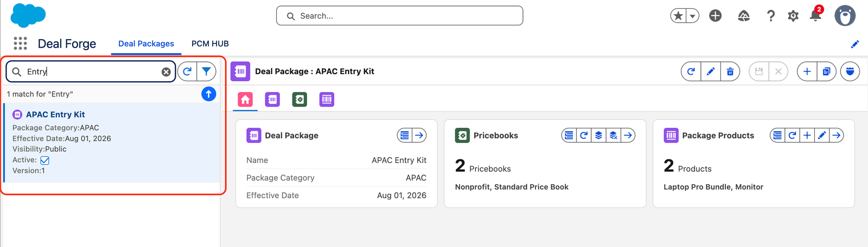Click 'Laptop Pro Bundle, Monitor' text
The width and height of the screenshot is (868, 247).
click(713, 187)
